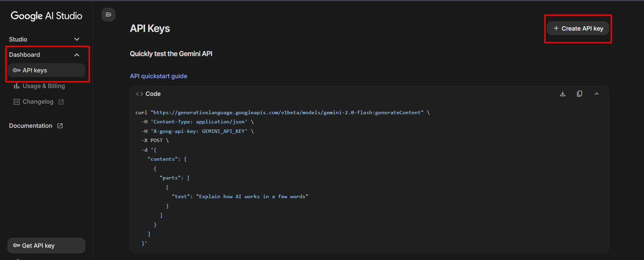644x260 pixels.
Task: Open the API keys sidebar item
Action: point(46,70)
